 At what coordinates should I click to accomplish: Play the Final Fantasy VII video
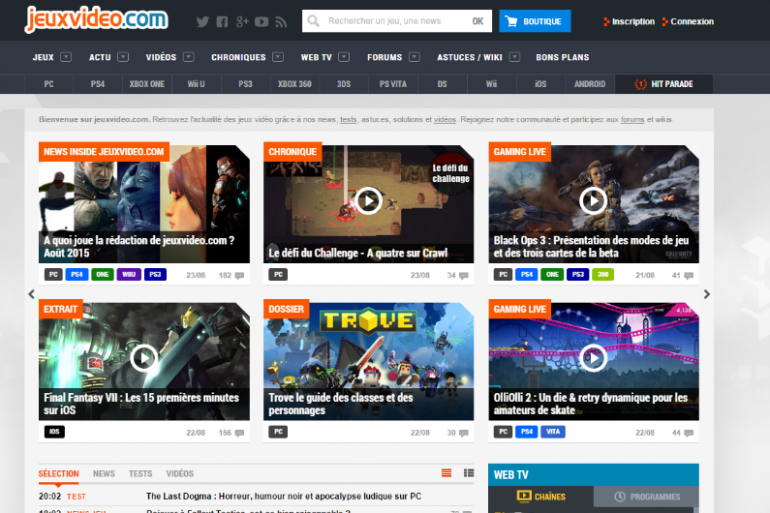[x=144, y=358]
